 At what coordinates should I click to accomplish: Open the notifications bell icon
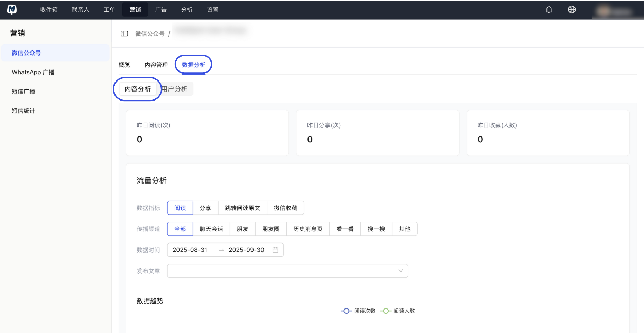pos(549,9)
